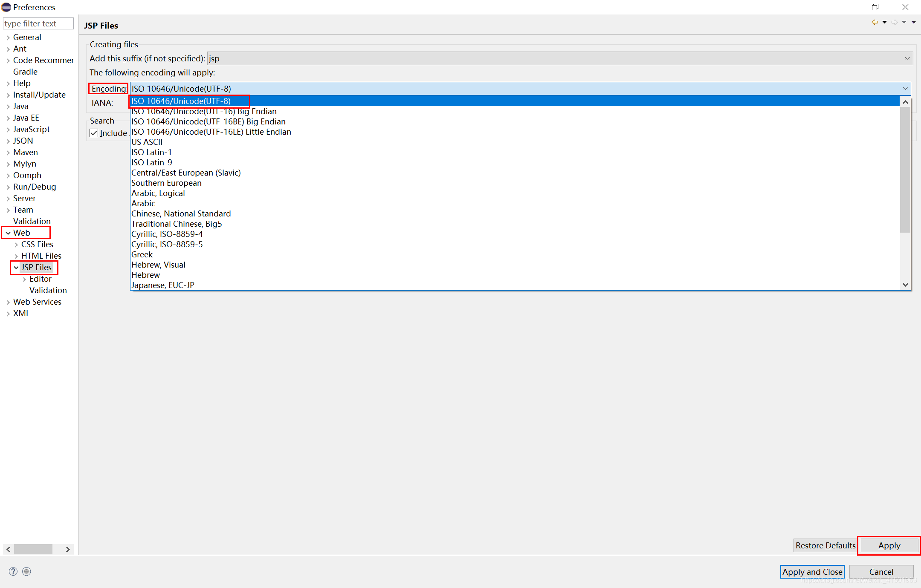The width and height of the screenshot is (921, 588).
Task: Select Traditional Chinese, Big5 encoding
Action: tap(515, 224)
